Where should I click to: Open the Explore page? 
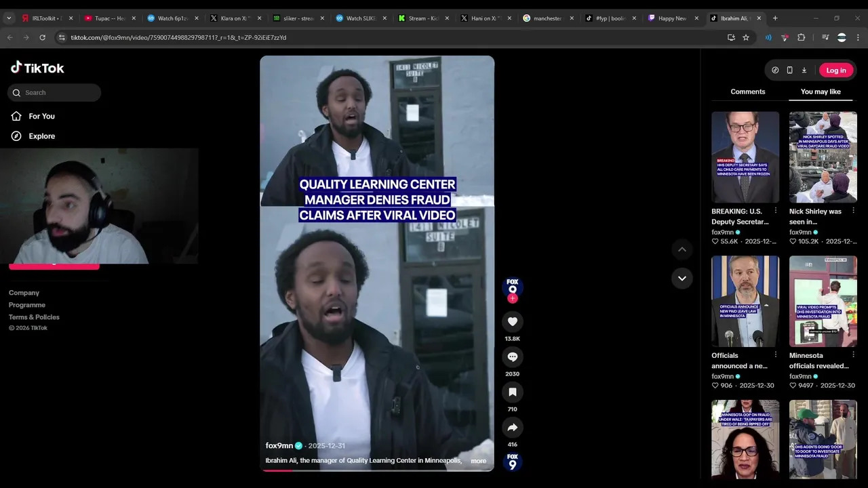click(41, 136)
